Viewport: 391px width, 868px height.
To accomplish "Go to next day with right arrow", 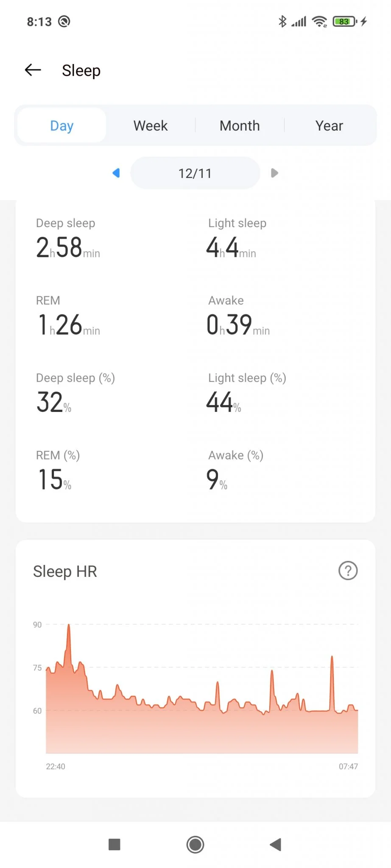I will (274, 173).
